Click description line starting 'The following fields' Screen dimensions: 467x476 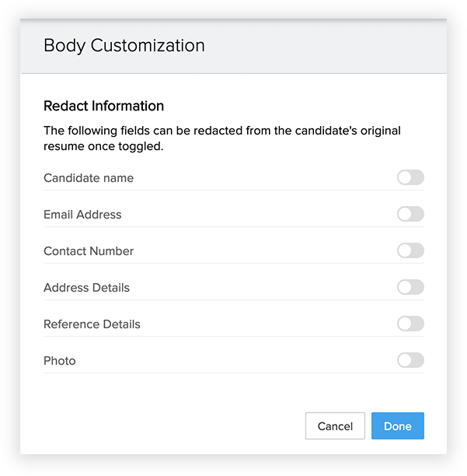[x=222, y=131]
